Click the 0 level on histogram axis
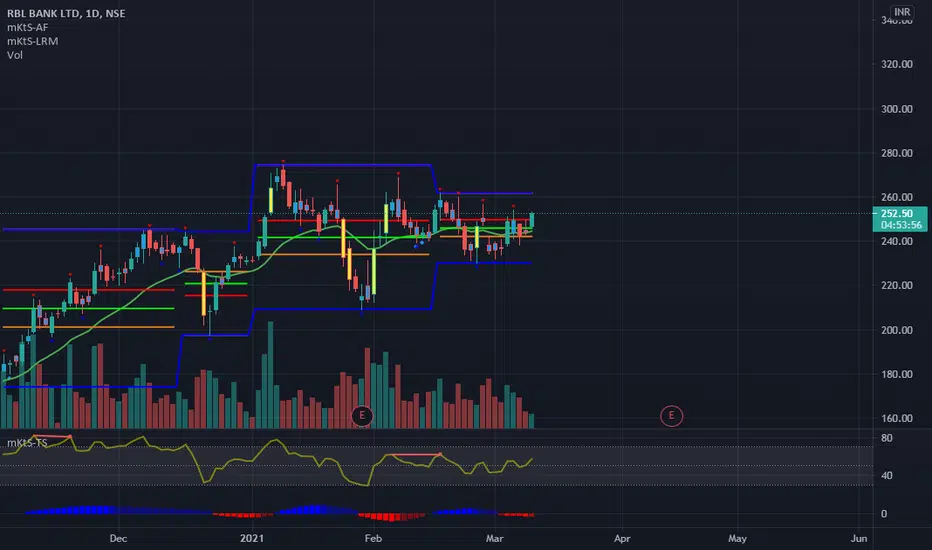 pos(884,514)
